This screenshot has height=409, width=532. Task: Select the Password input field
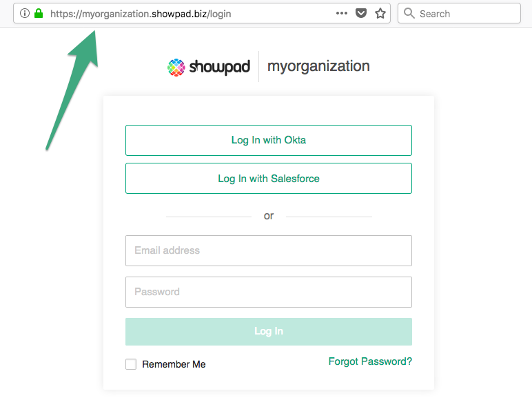269,292
